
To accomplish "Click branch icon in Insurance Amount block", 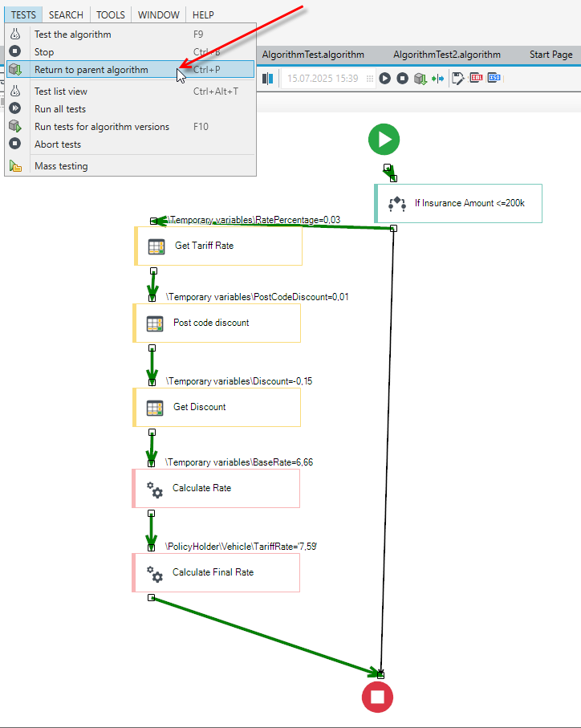I will [x=397, y=204].
